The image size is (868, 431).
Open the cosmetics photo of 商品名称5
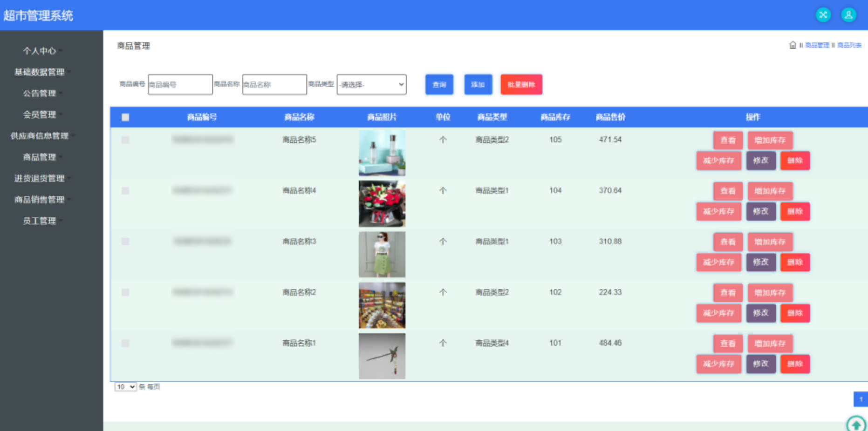[382, 153]
